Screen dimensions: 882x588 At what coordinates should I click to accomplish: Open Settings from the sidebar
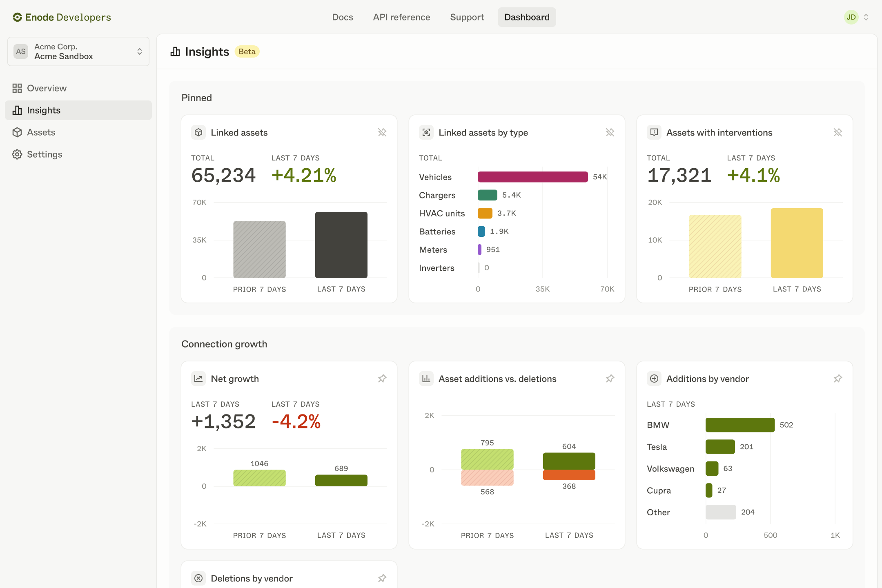tap(45, 154)
